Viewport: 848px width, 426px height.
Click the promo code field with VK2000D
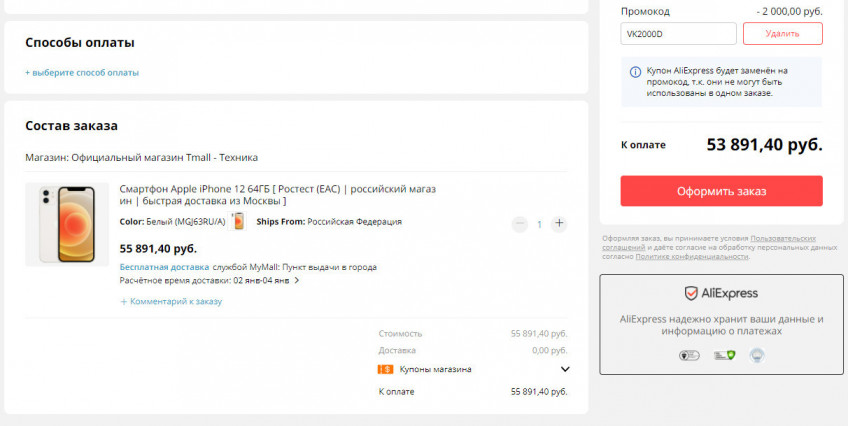[678, 34]
